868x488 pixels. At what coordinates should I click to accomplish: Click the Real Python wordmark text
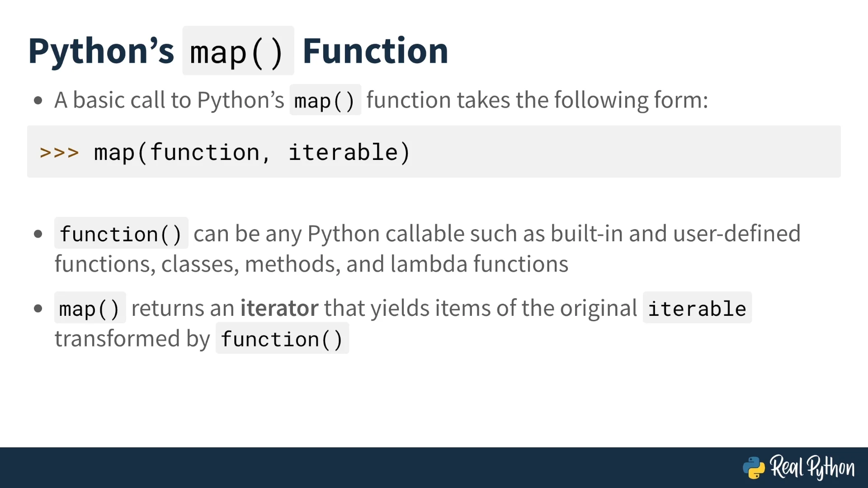coord(812,467)
